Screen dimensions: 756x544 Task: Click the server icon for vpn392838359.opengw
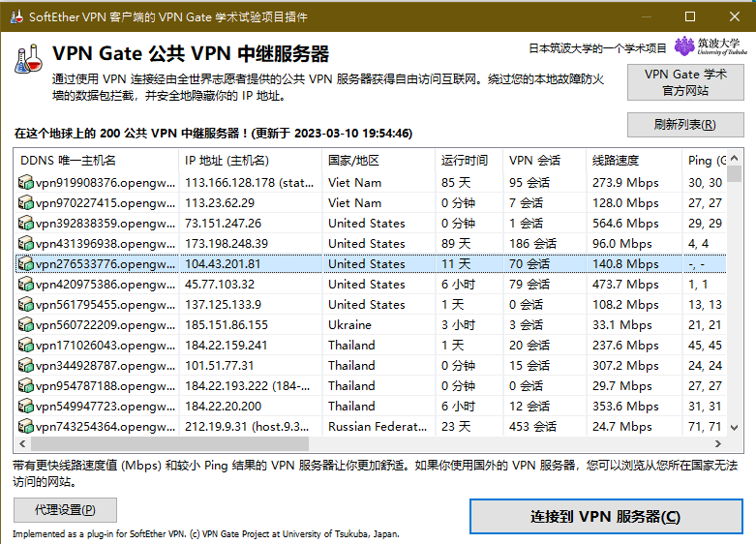pyautogui.click(x=25, y=223)
